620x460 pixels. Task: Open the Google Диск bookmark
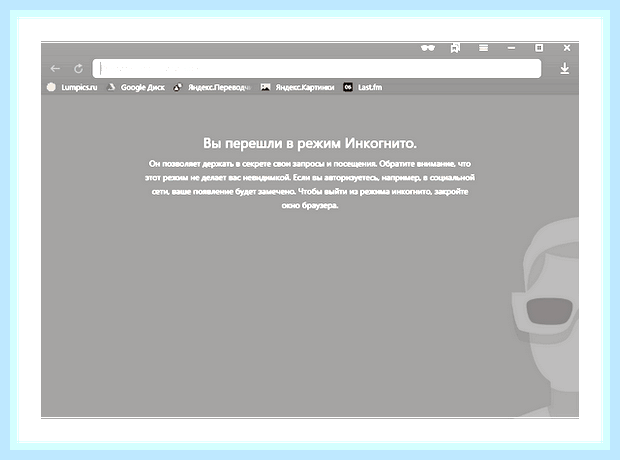[x=136, y=87]
